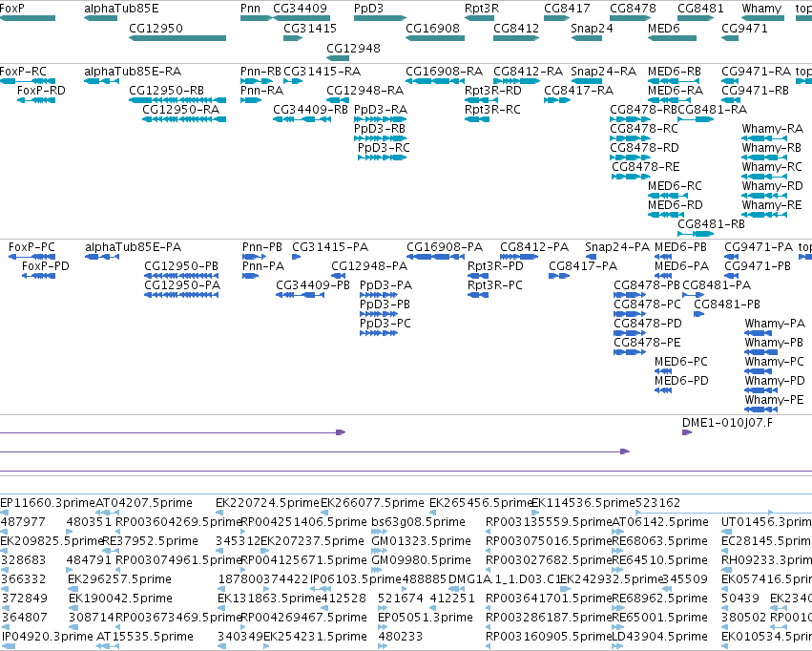Open EST EK190042.5prime
Image resolution: width=812 pixels, height=651 pixels.
click(120, 598)
